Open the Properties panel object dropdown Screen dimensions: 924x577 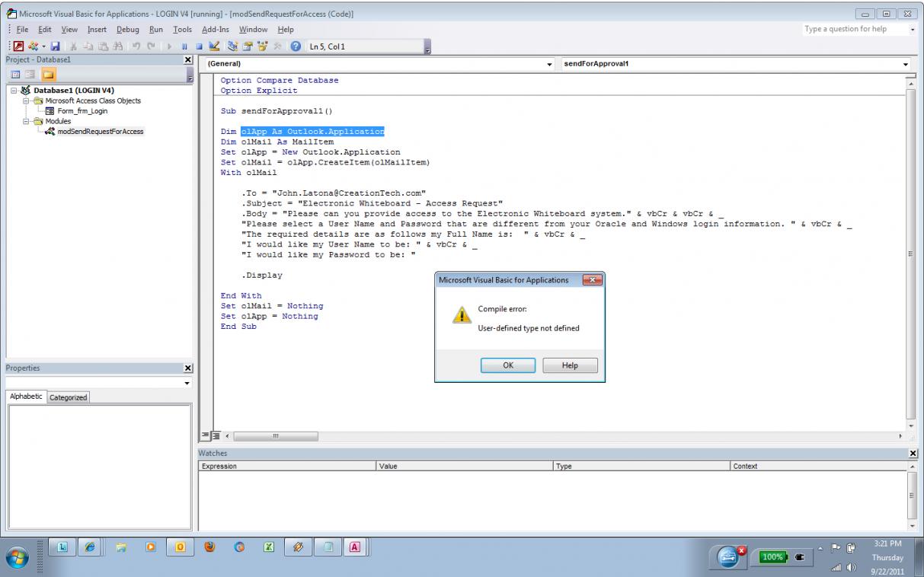[187, 382]
